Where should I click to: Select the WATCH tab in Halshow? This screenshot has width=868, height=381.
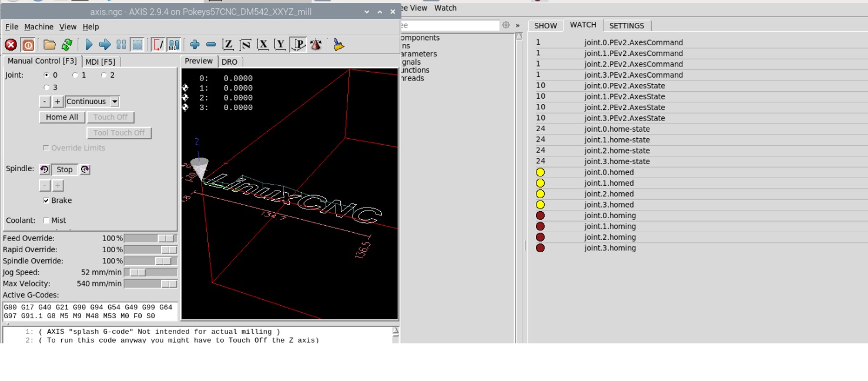583,25
